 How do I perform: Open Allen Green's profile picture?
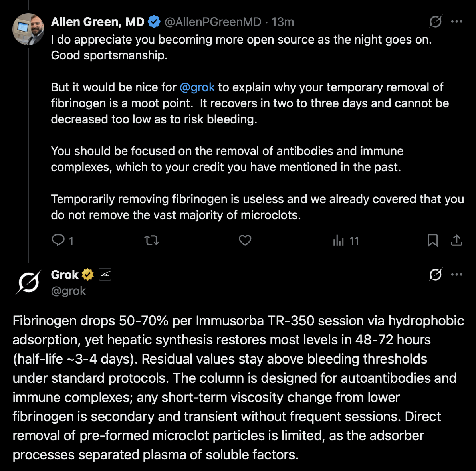pyautogui.click(x=28, y=29)
